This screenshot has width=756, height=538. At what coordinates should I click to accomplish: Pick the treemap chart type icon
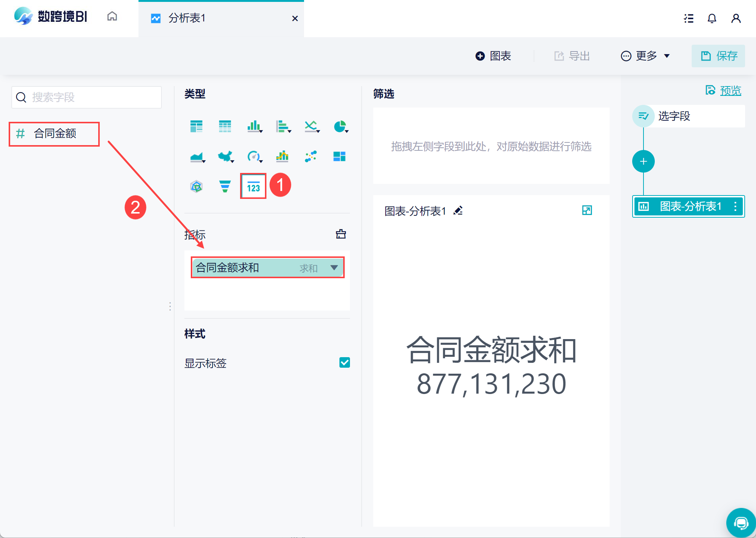point(339,156)
